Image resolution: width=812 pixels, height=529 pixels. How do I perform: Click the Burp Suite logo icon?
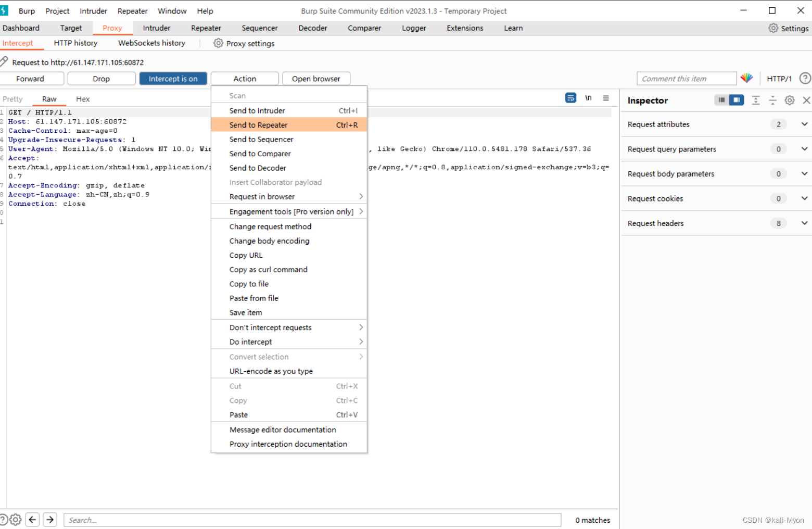click(x=4, y=10)
